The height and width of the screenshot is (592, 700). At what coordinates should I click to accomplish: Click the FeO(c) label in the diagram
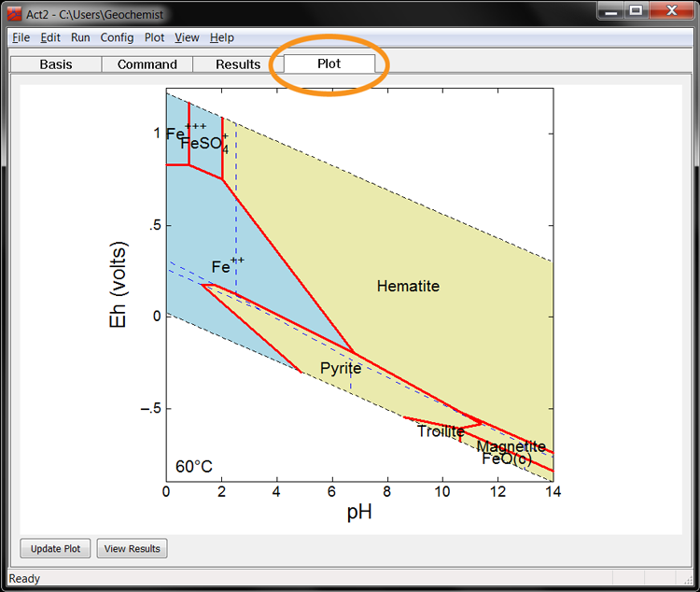[507, 458]
